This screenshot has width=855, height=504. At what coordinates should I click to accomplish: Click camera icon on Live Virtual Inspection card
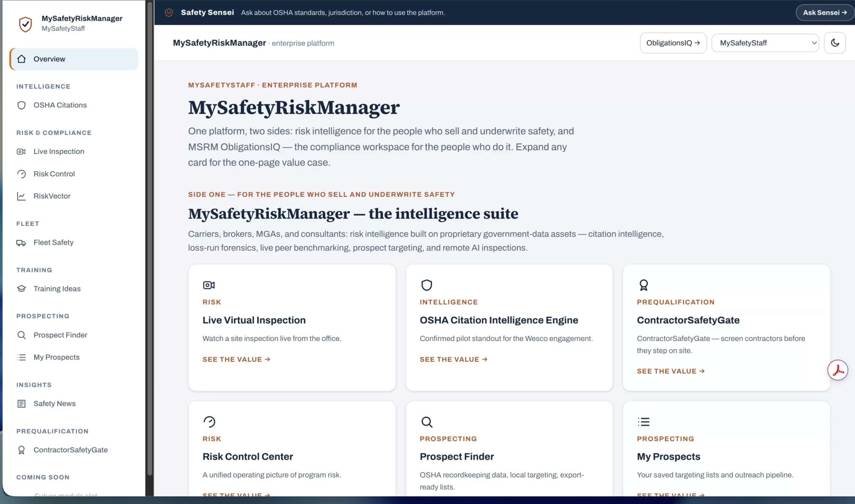click(209, 285)
